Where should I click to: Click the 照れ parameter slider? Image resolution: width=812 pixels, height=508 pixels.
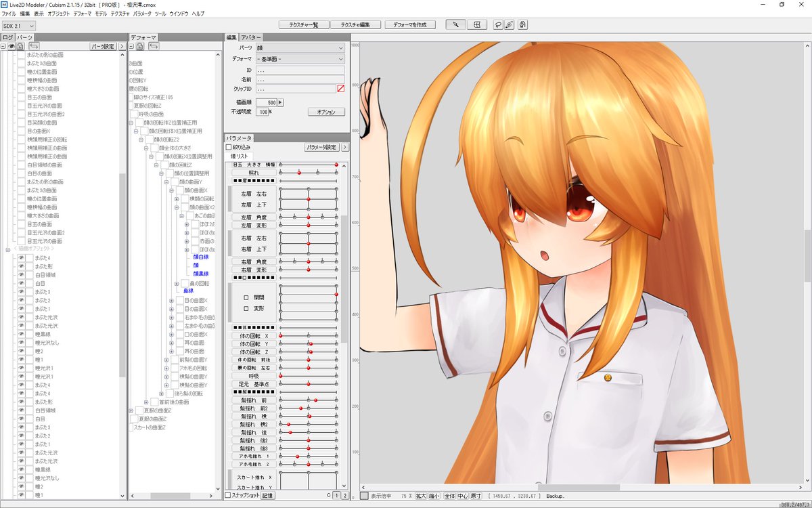click(309, 173)
